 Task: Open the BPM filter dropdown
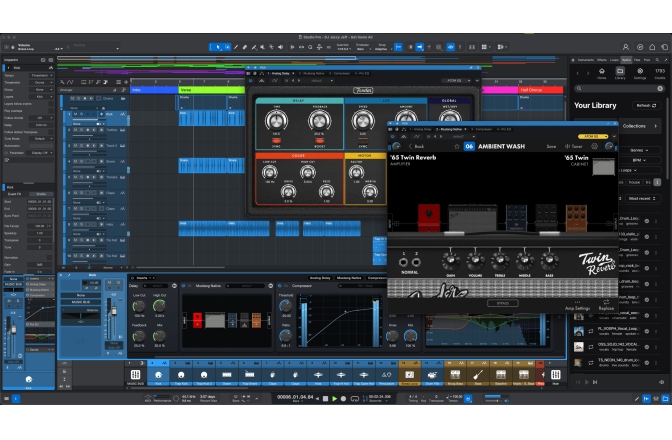pyautogui.click(x=639, y=160)
